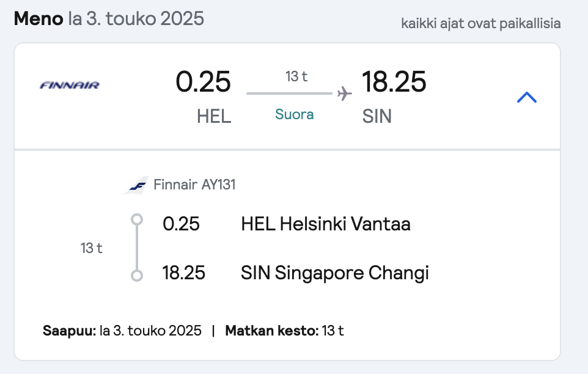Click the kaikki ajat ovat paikallisia note
The width and height of the screenshot is (588, 374).
click(x=481, y=23)
